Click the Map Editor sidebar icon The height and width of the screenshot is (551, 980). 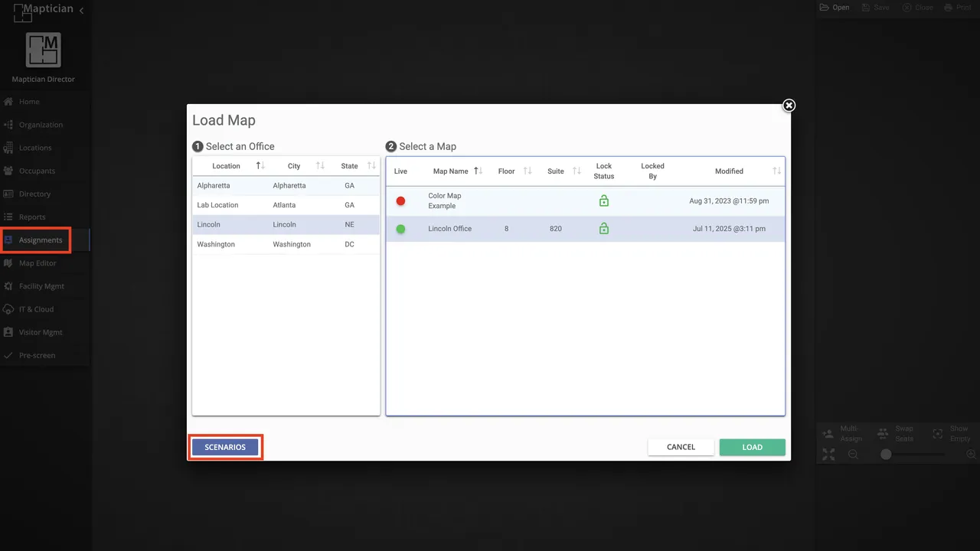point(8,263)
